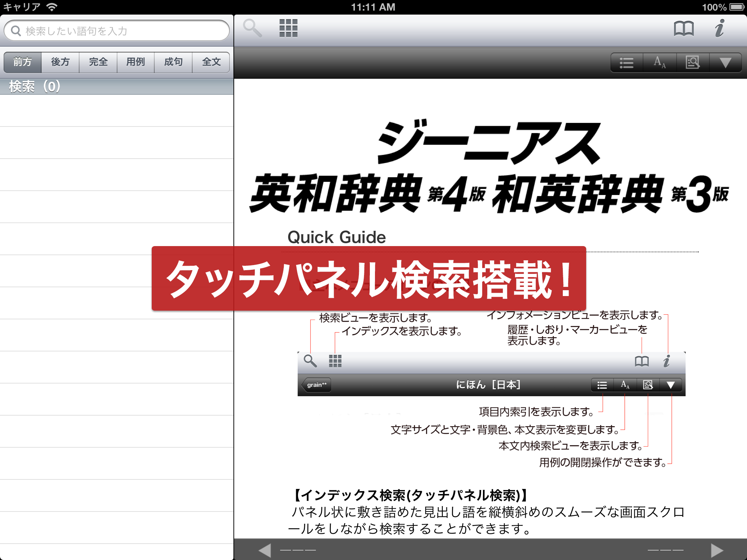Open the information view icon
This screenshot has width=747, height=560.
719,28
